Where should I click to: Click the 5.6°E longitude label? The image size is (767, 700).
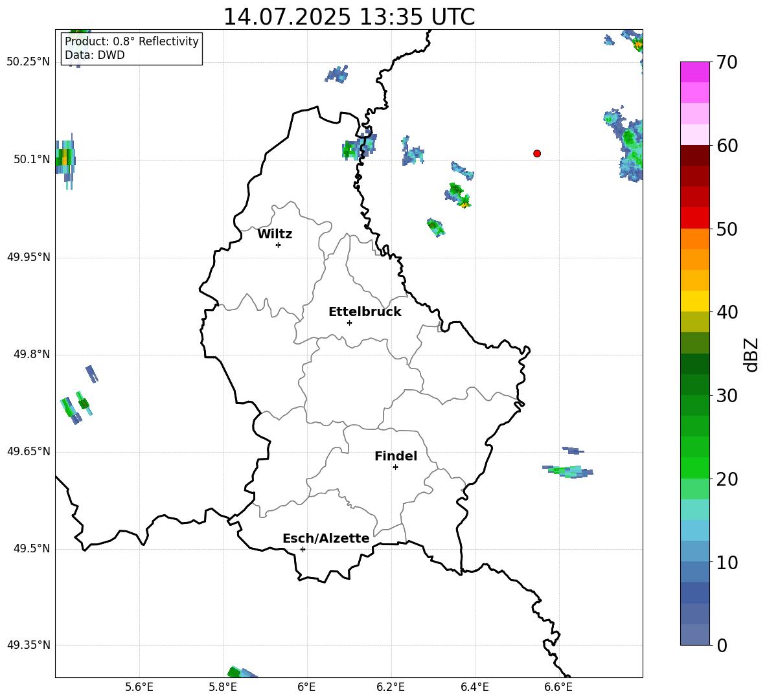[139, 687]
